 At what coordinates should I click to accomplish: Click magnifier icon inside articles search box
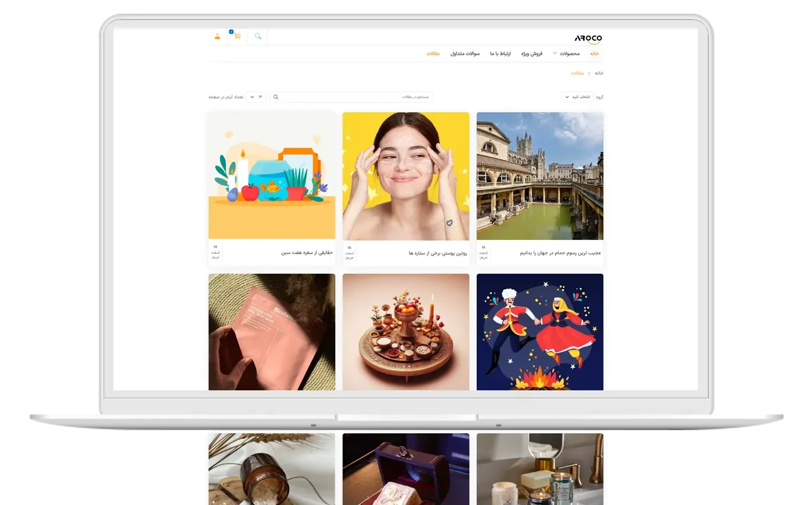pyautogui.click(x=276, y=97)
